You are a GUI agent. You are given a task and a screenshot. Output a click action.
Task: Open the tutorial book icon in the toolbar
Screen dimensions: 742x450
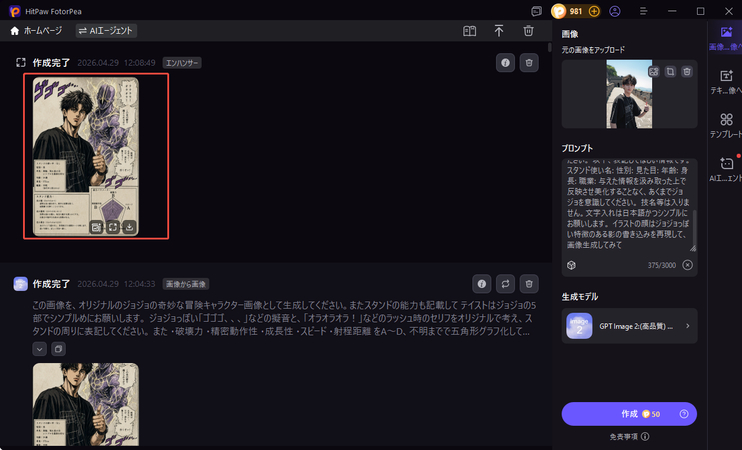(x=469, y=31)
